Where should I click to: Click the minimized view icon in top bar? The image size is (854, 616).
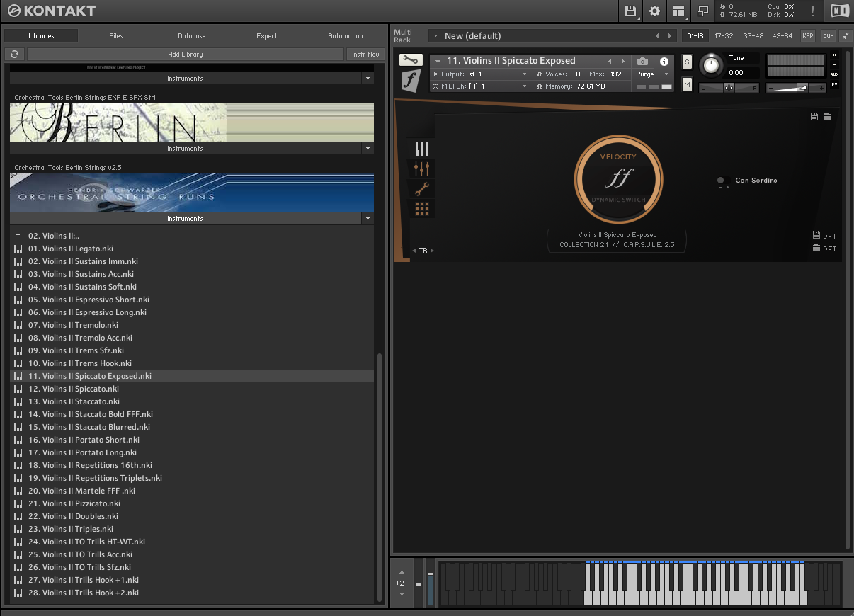click(702, 11)
